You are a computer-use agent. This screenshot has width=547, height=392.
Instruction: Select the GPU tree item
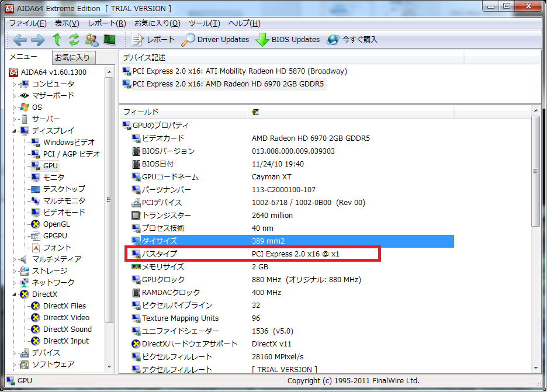pos(50,166)
